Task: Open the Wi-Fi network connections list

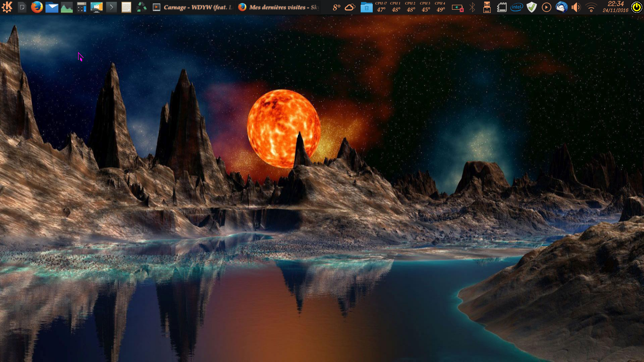Action: (591, 7)
